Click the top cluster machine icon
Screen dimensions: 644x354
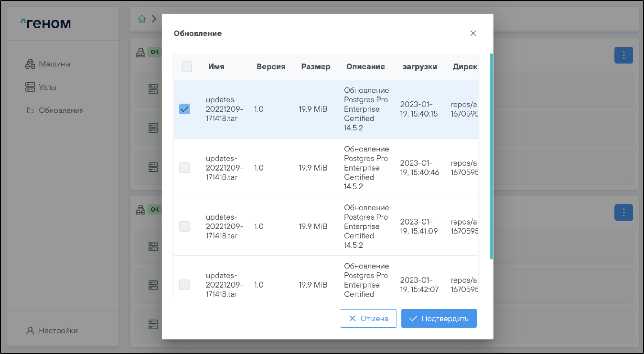point(140,53)
